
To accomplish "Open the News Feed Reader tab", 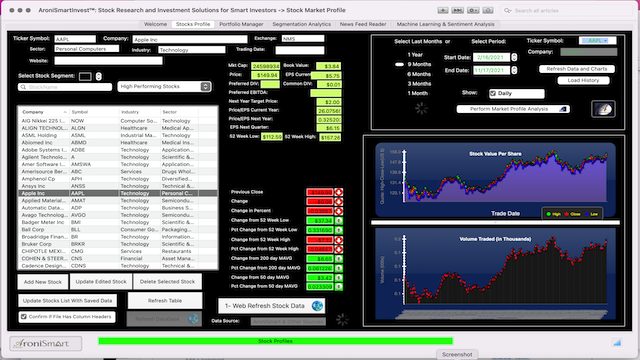I will coord(363,24).
